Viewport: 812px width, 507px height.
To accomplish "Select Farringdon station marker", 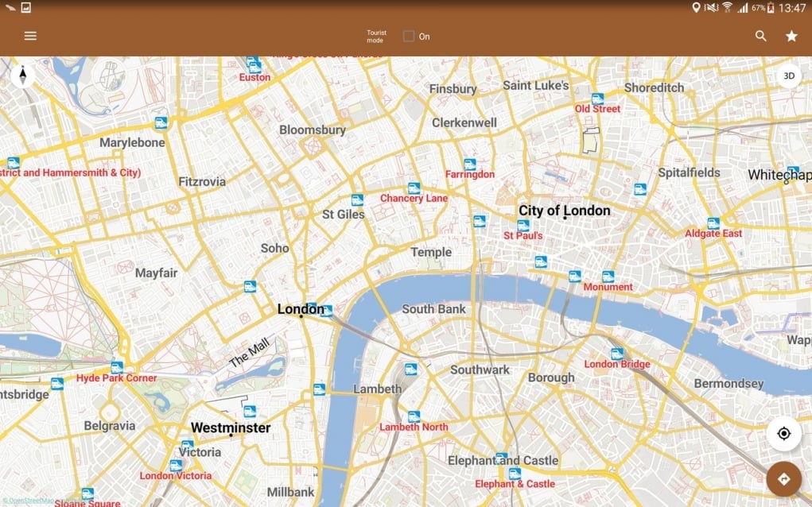I will [470, 164].
